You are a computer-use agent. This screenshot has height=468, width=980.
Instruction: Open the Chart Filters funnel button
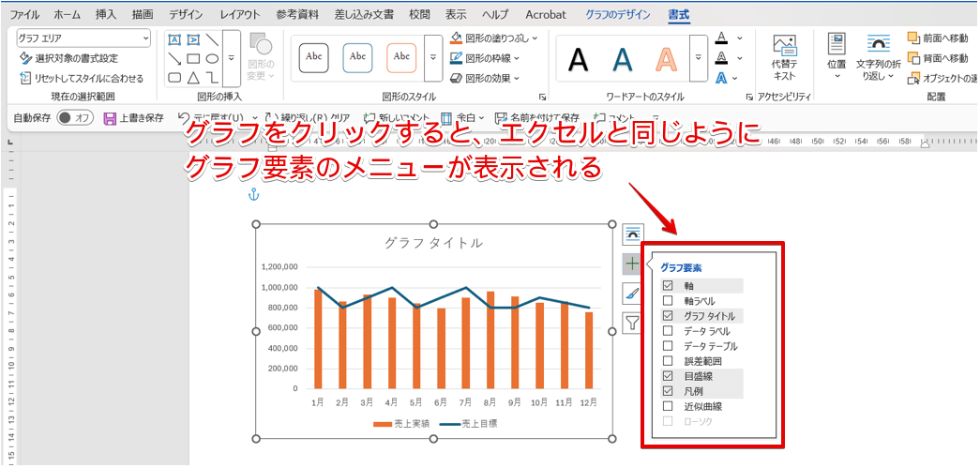632,324
